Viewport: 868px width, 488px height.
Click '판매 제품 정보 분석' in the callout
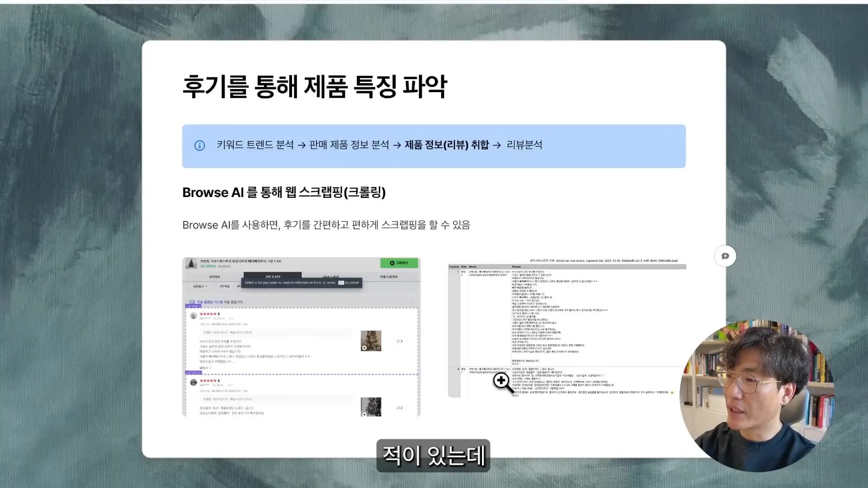[x=349, y=145]
